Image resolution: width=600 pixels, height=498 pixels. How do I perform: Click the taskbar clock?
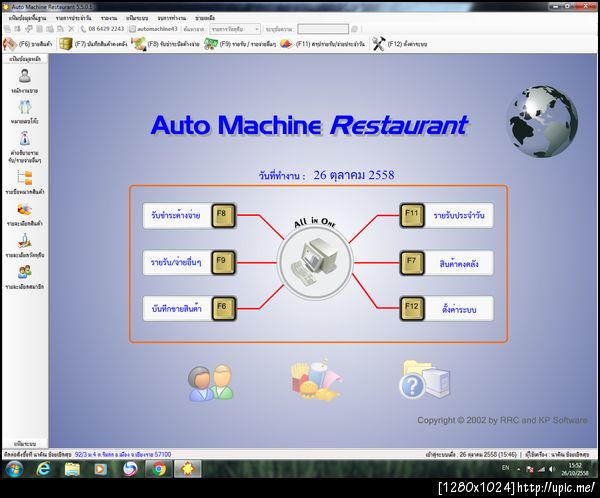pyautogui.click(x=575, y=469)
